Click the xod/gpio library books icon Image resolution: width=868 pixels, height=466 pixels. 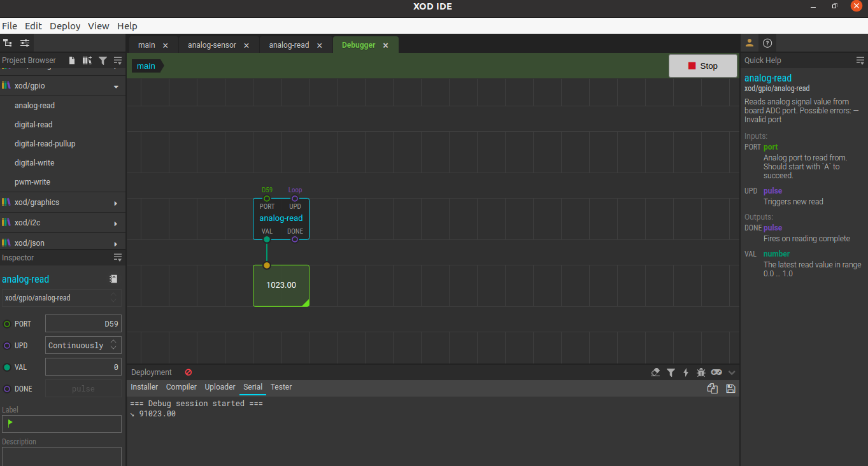6,85
